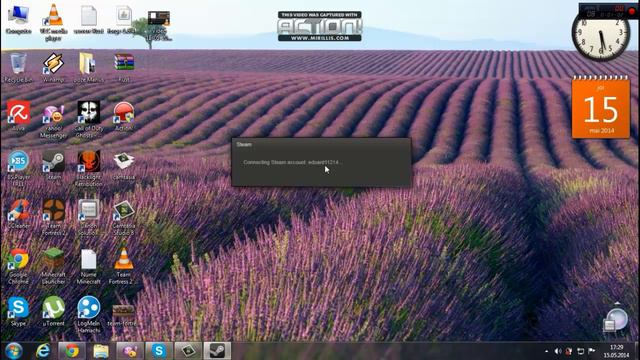Switch to Yahoo Messenger in the taskbar
The height and width of the screenshot is (360, 640).
[x=130, y=351]
